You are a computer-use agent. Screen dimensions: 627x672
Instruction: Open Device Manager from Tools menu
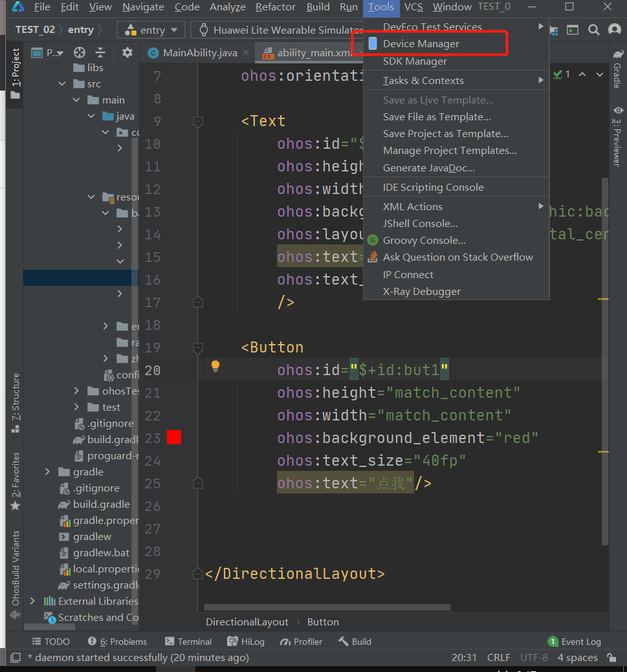coord(456,44)
